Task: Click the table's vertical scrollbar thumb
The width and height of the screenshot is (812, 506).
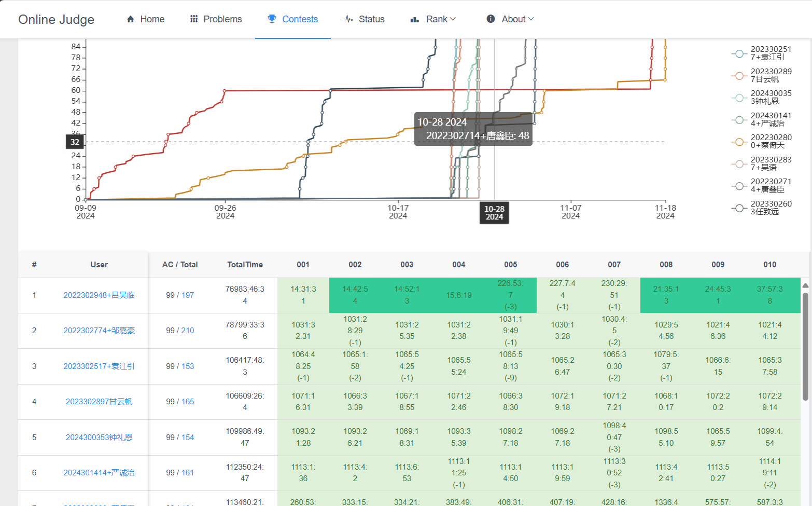Action: click(x=805, y=346)
